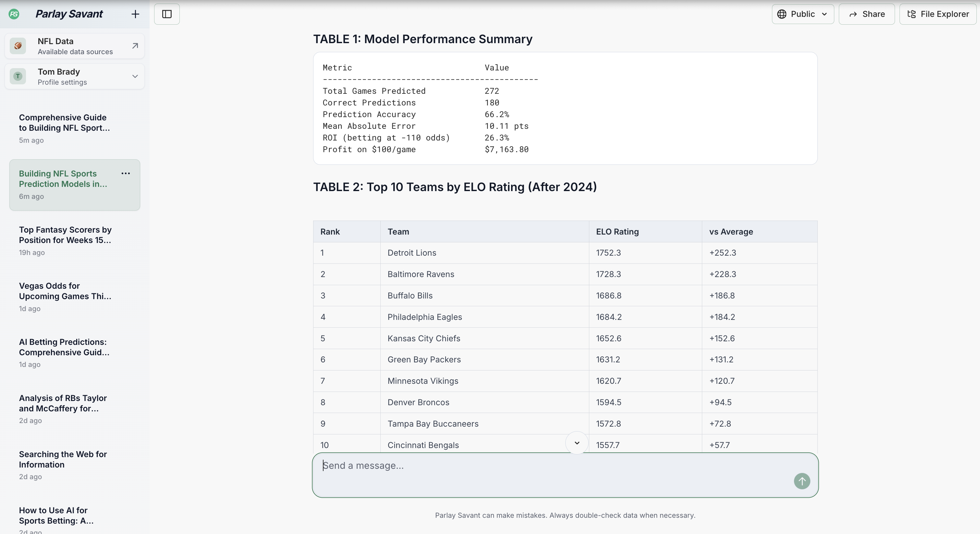Screen dimensions: 980x534
Task: Select Searching the Web for Information chat
Action: pos(63,459)
